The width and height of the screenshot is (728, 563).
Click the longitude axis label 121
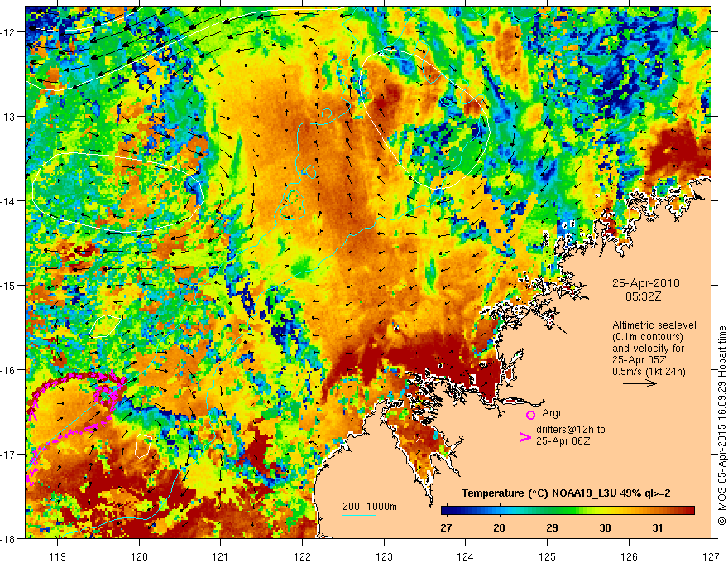pyautogui.click(x=221, y=556)
